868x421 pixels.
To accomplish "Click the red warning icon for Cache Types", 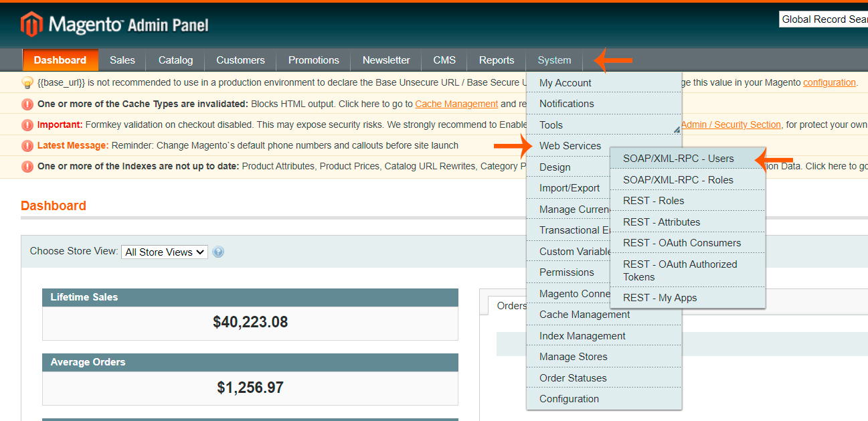I will pyautogui.click(x=27, y=104).
